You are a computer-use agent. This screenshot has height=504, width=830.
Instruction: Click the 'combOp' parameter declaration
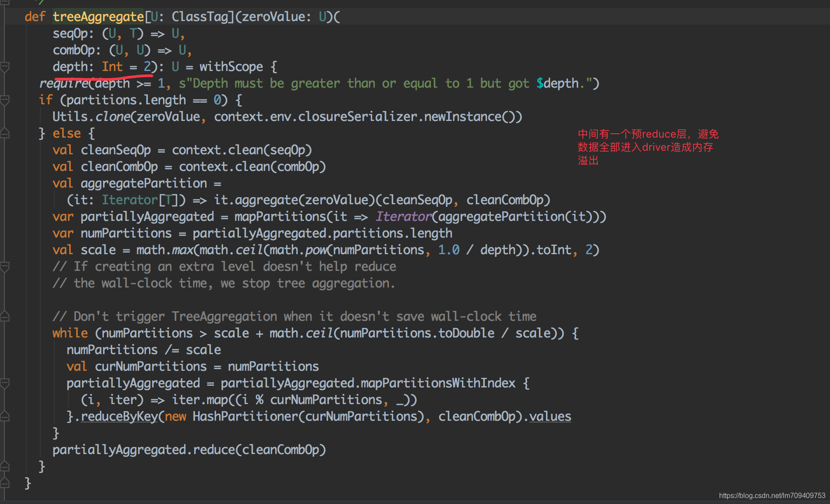tap(74, 50)
